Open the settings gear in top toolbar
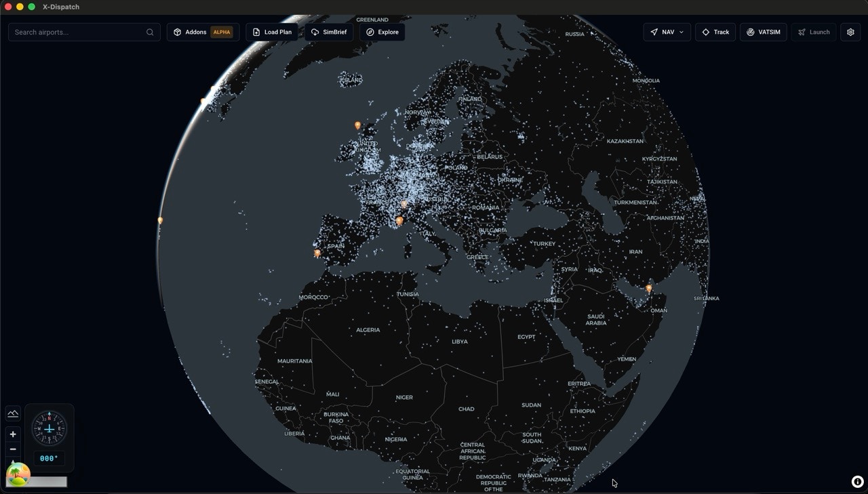This screenshot has height=494, width=868. click(850, 32)
